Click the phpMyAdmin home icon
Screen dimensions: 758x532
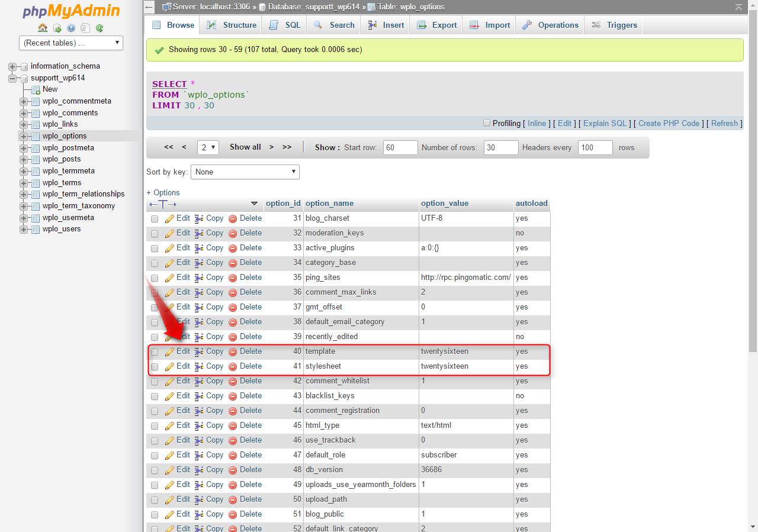pos(42,28)
